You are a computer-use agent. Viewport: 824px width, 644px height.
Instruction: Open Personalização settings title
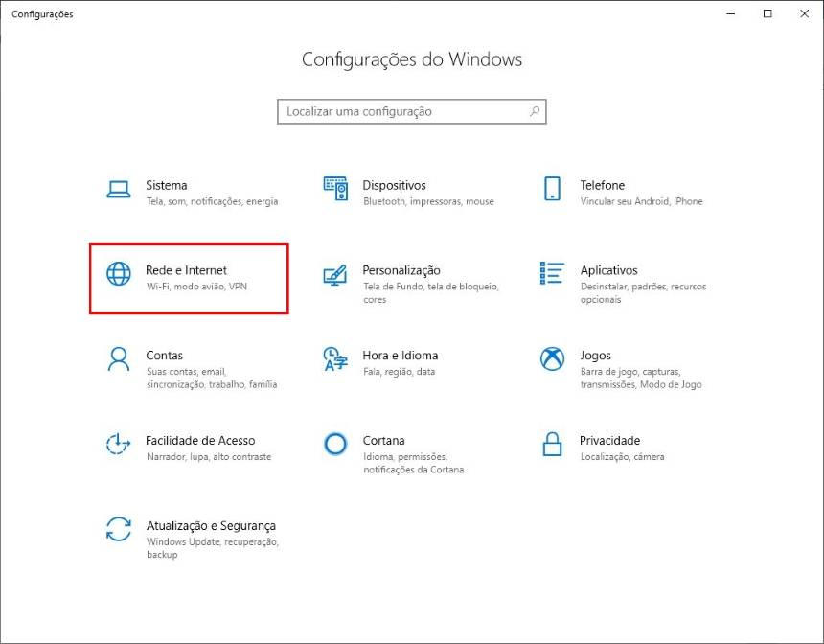[x=401, y=270]
